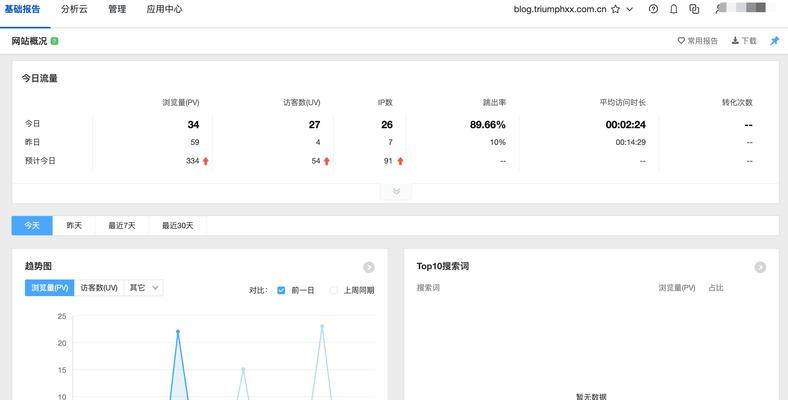Click today's IP count 26

coord(387,125)
